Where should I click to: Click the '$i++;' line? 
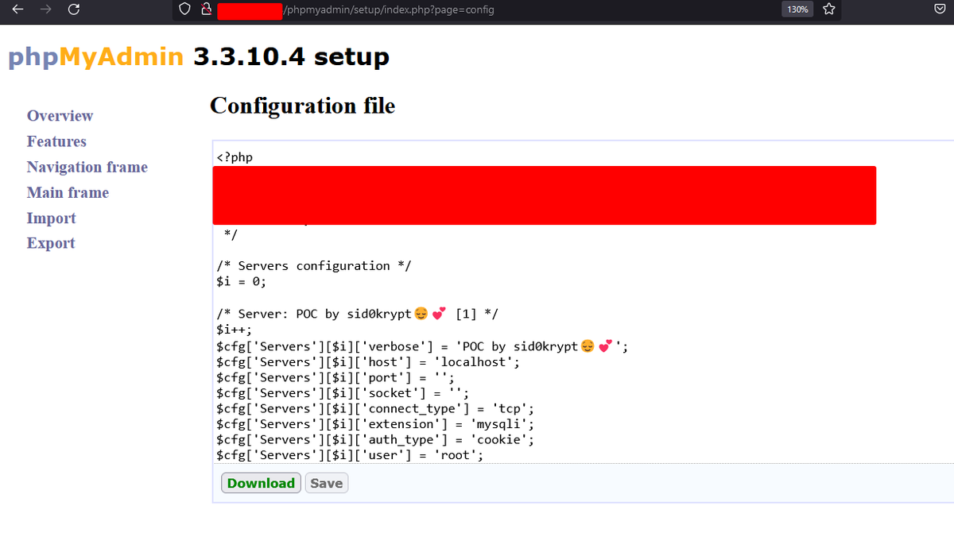pyautogui.click(x=233, y=330)
